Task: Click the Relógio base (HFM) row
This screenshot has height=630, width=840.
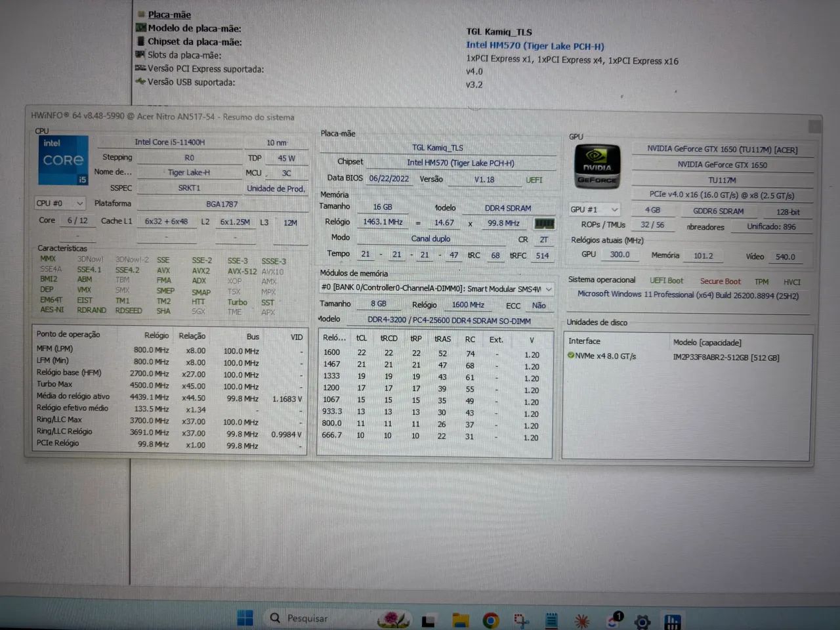Action: point(169,373)
